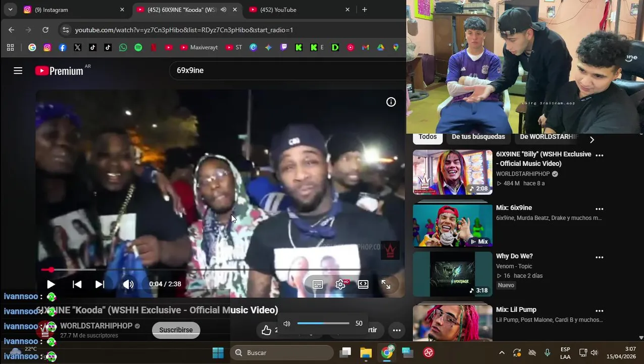Open the 6IX9INE Billy video thumbnail
Image resolution: width=644 pixels, height=364 pixels.
click(453, 172)
